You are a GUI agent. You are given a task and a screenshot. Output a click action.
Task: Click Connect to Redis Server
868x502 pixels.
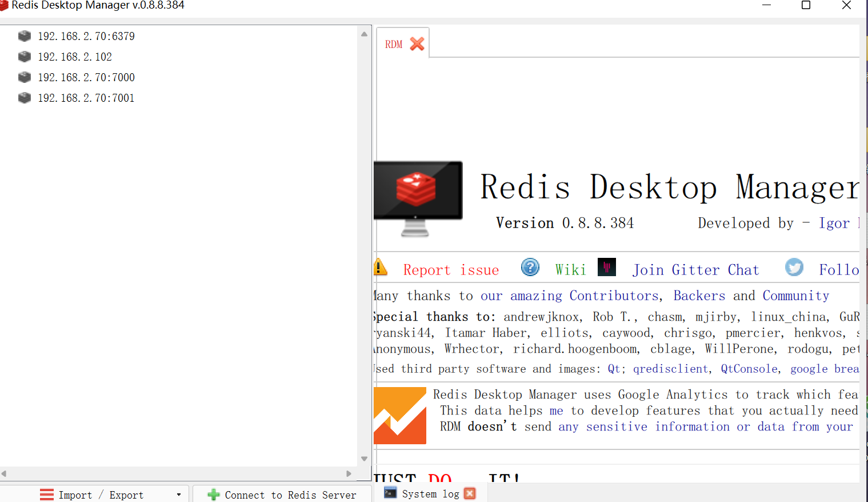click(290, 495)
